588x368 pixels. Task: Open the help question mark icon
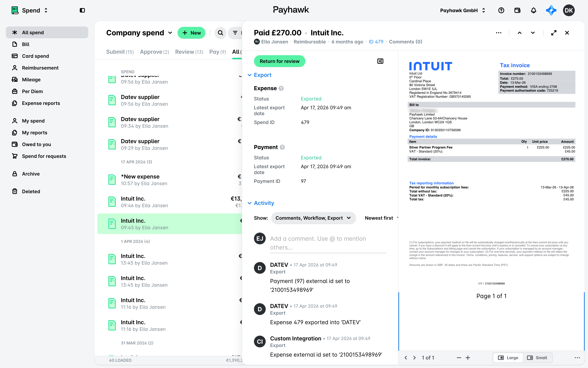[x=501, y=10]
